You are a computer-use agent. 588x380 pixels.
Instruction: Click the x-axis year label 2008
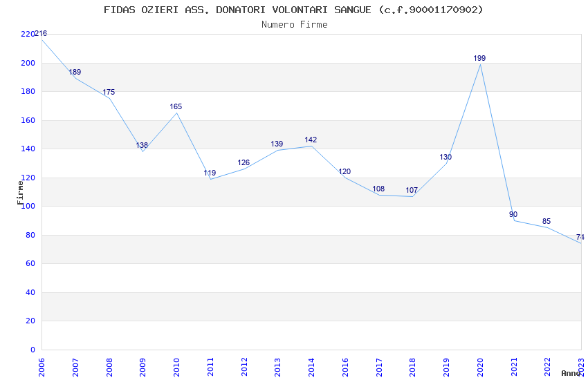109,368
